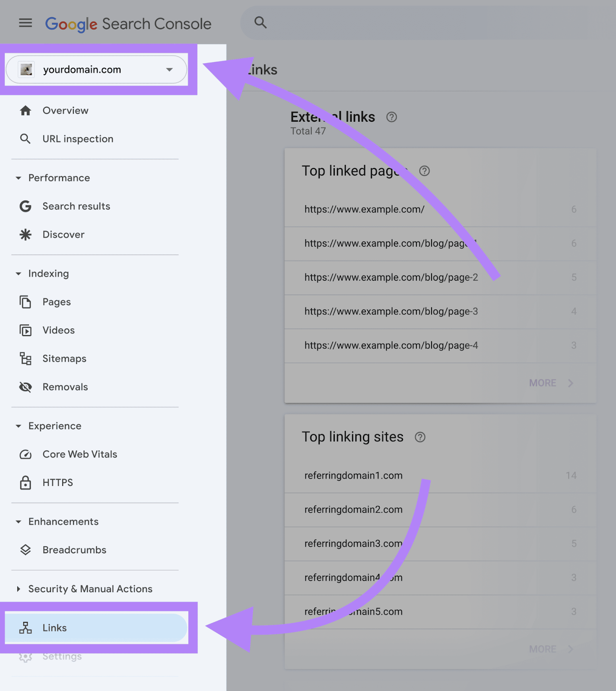Open the Discover performance report
This screenshot has width=616, height=691.
coord(63,235)
